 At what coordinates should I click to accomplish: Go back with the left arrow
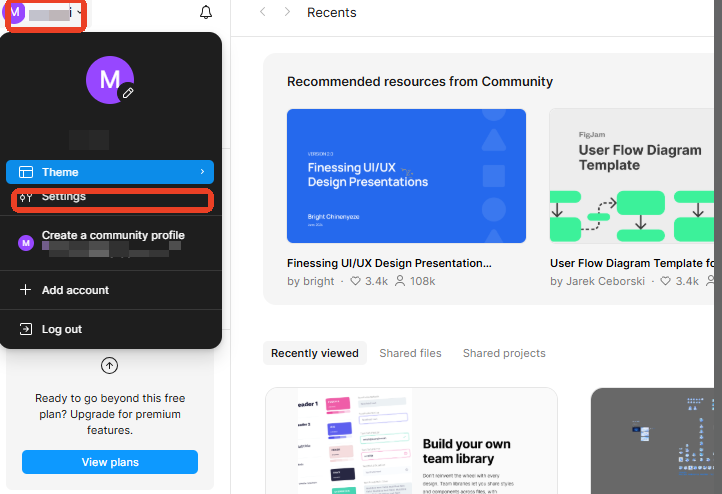(x=262, y=12)
